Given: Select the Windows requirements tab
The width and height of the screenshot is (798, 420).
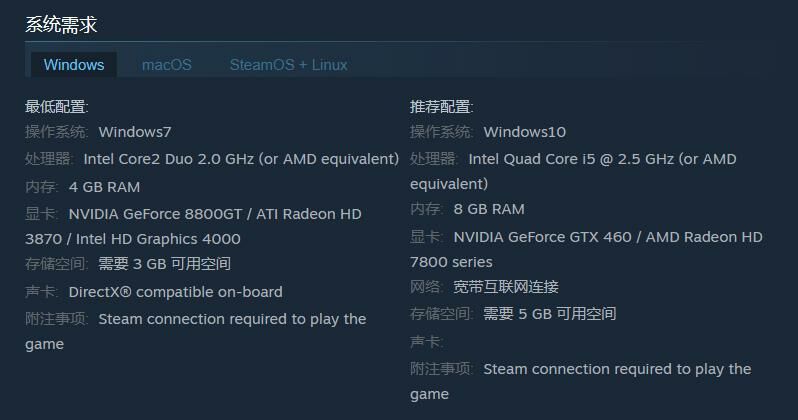Looking at the screenshot, I should pos(74,65).
